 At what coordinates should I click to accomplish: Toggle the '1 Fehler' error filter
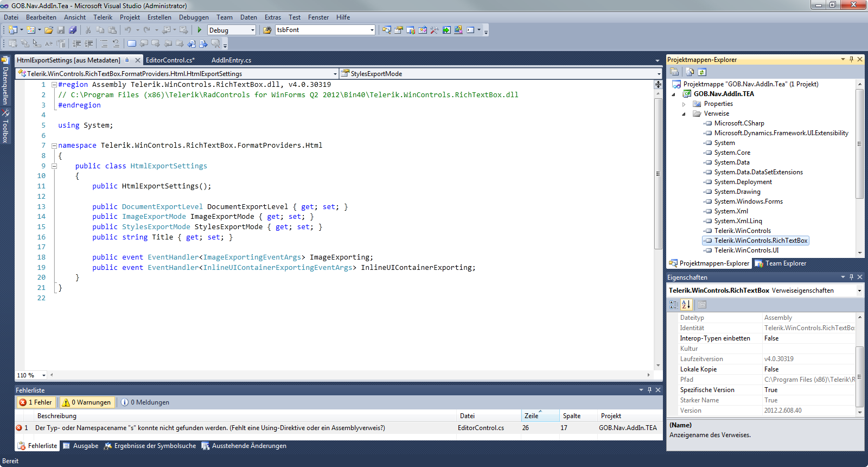pyautogui.click(x=36, y=402)
